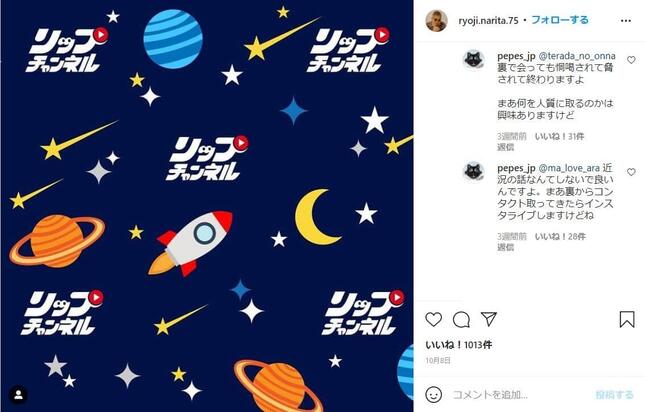The image size is (645, 412).
Task: Open the @terada_no_onna mention
Action: coord(577,56)
